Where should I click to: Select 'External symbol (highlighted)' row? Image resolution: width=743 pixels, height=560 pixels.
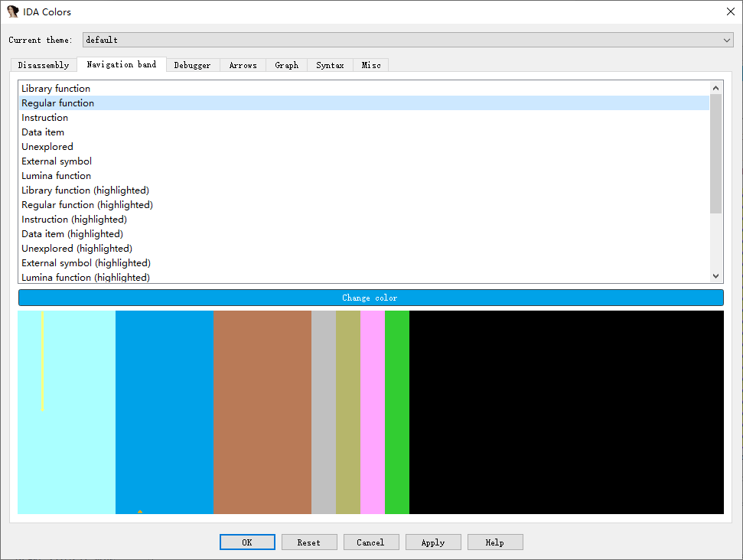[x=364, y=263]
